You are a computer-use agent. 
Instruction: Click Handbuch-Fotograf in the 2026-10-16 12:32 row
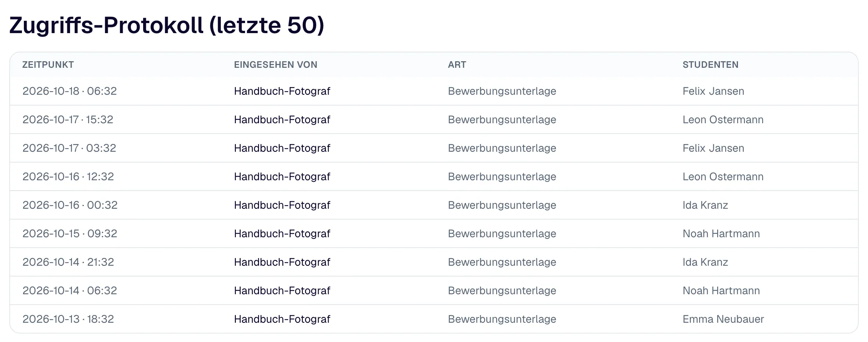[282, 177]
